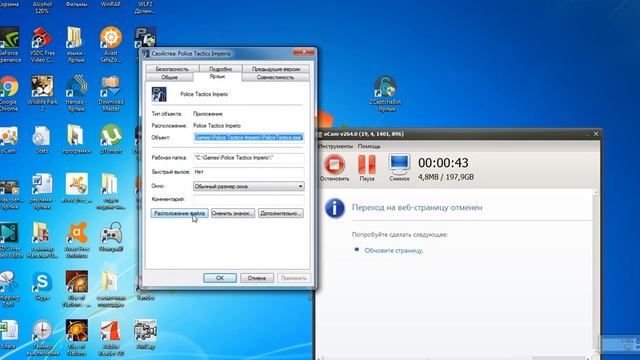Open the Инструменты menu in oCam
640x360 pixels.
click(x=336, y=146)
